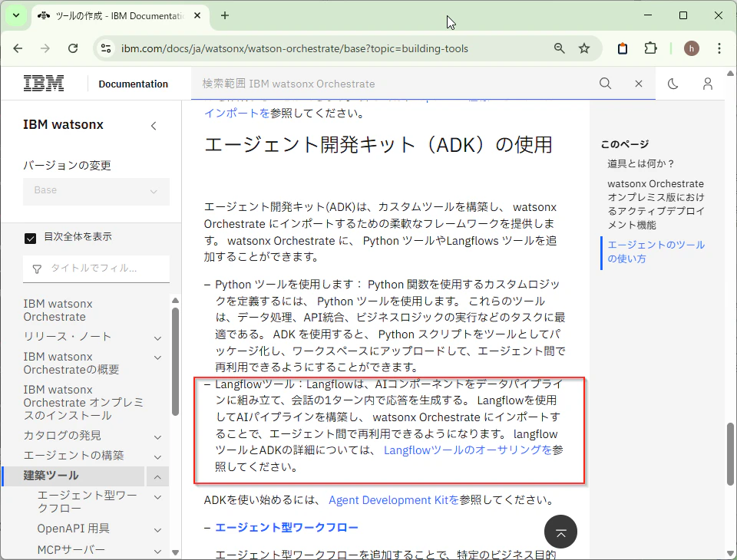The image size is (737, 560).
Task: Jump to watsonx Orchestrate オンプレミス版 section
Action: pyautogui.click(x=656, y=204)
